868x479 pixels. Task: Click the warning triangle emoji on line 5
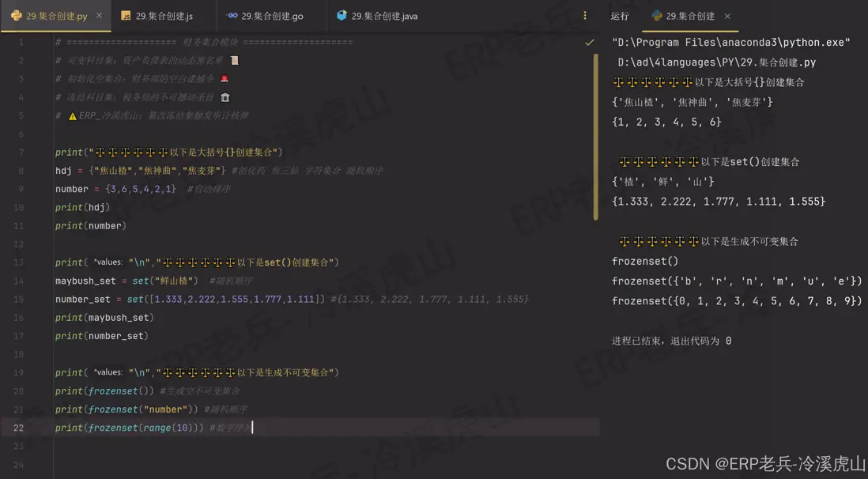coord(73,115)
